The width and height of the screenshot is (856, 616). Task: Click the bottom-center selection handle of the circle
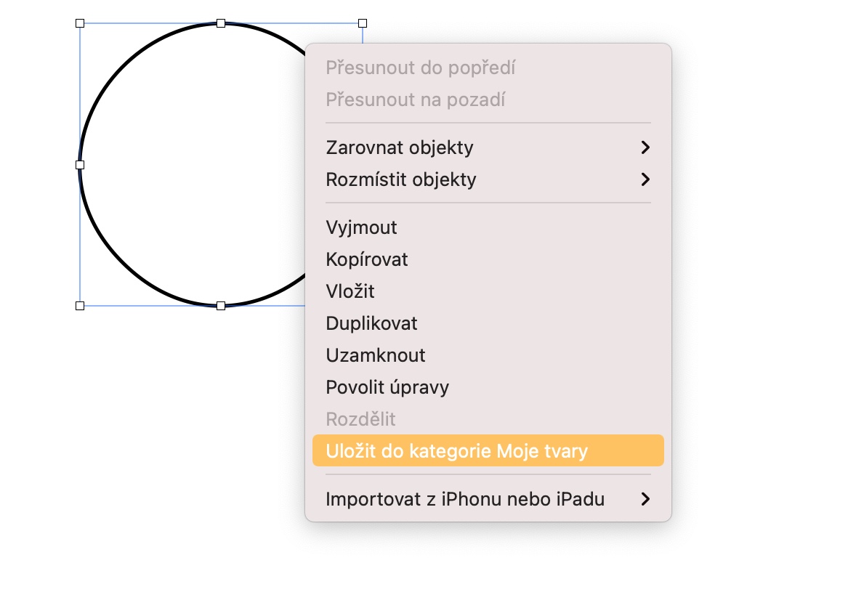pyautogui.click(x=221, y=306)
